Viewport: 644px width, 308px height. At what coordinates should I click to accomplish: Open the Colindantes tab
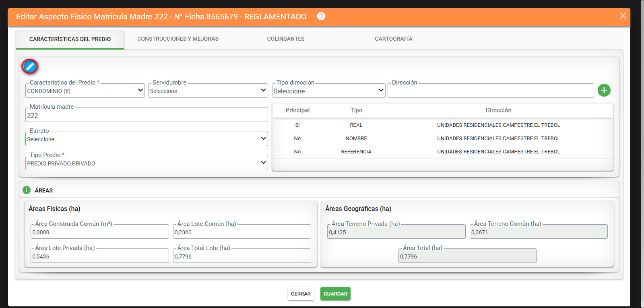point(286,39)
